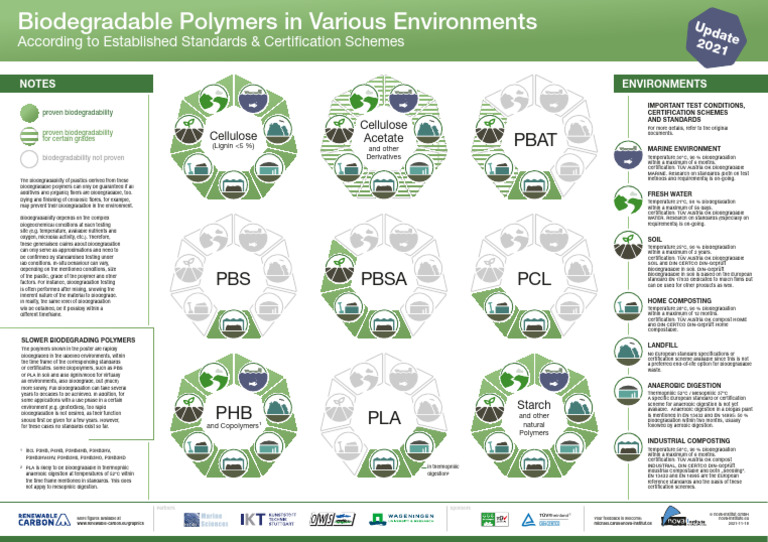
Task: Click the marine icon in the Starch diagram
Action: [x=553, y=378]
